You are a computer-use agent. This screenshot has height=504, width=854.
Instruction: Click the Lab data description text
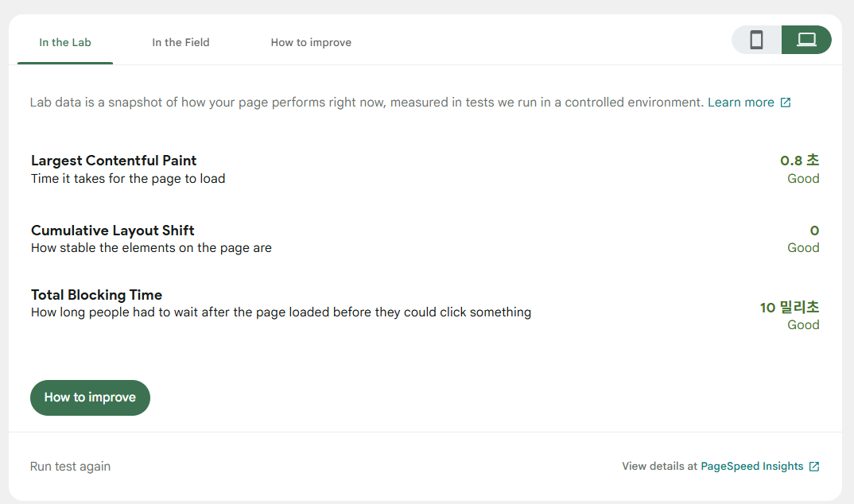[366, 103]
